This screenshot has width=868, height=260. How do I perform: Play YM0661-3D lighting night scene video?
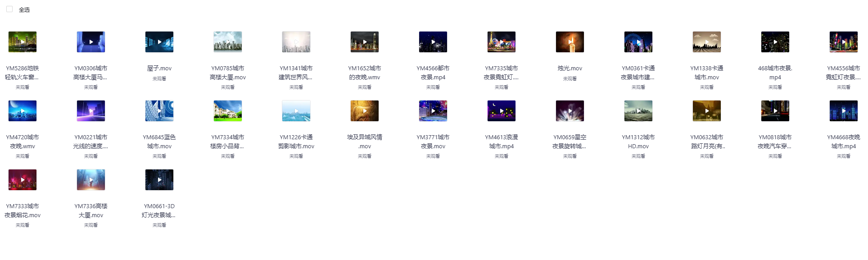pyautogui.click(x=159, y=180)
